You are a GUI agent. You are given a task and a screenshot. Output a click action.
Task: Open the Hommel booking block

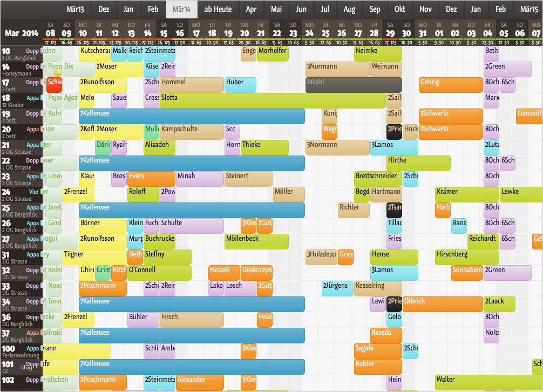[192, 85]
